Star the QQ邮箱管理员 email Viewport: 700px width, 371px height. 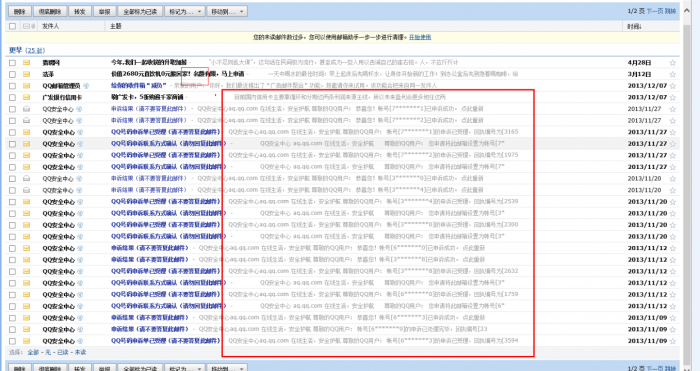click(x=673, y=86)
